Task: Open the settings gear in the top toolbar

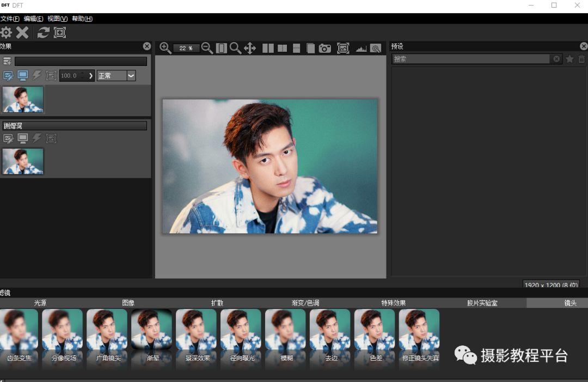Action: (x=6, y=33)
